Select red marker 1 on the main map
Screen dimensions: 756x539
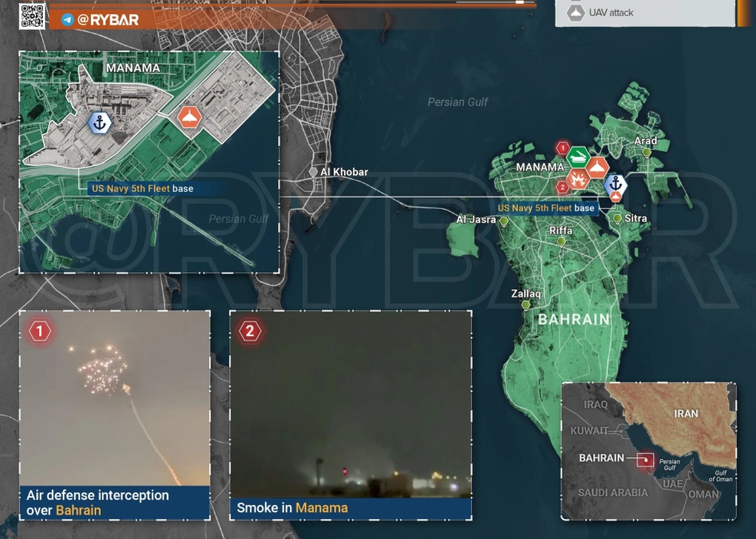(x=563, y=148)
